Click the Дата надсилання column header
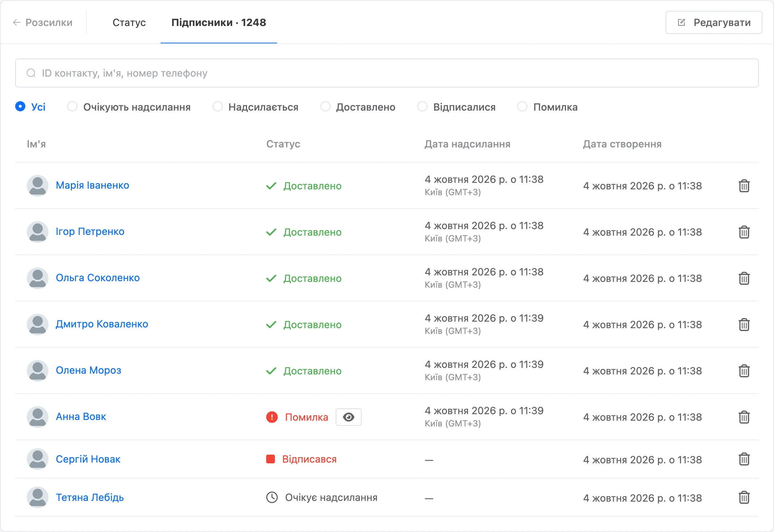774x532 pixels. tap(467, 144)
